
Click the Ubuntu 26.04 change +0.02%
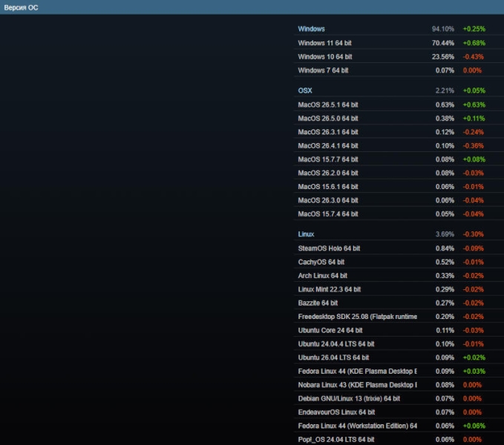(474, 357)
